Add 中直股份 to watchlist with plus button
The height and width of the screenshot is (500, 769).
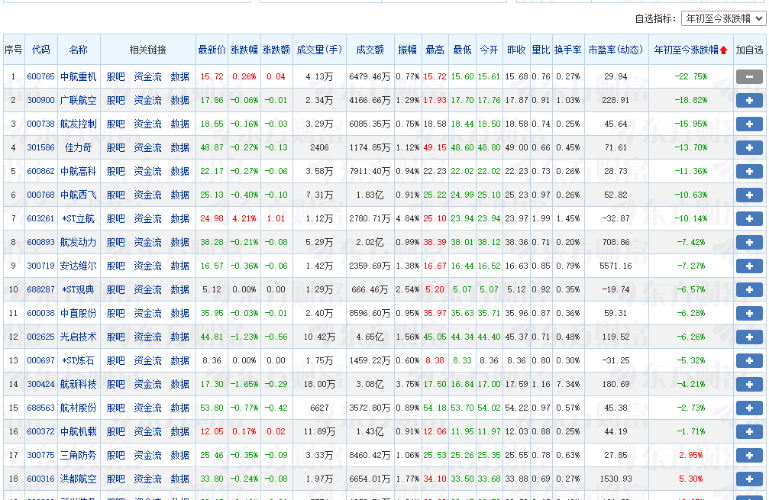pos(749,313)
